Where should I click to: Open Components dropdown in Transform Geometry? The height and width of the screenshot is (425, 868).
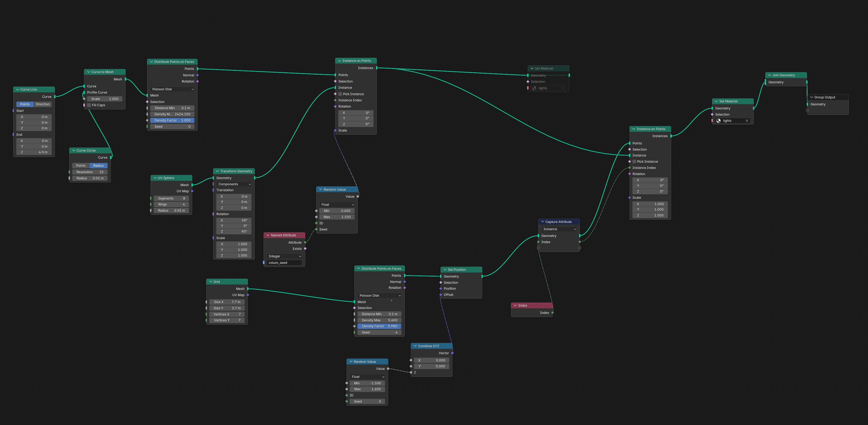[234, 184]
